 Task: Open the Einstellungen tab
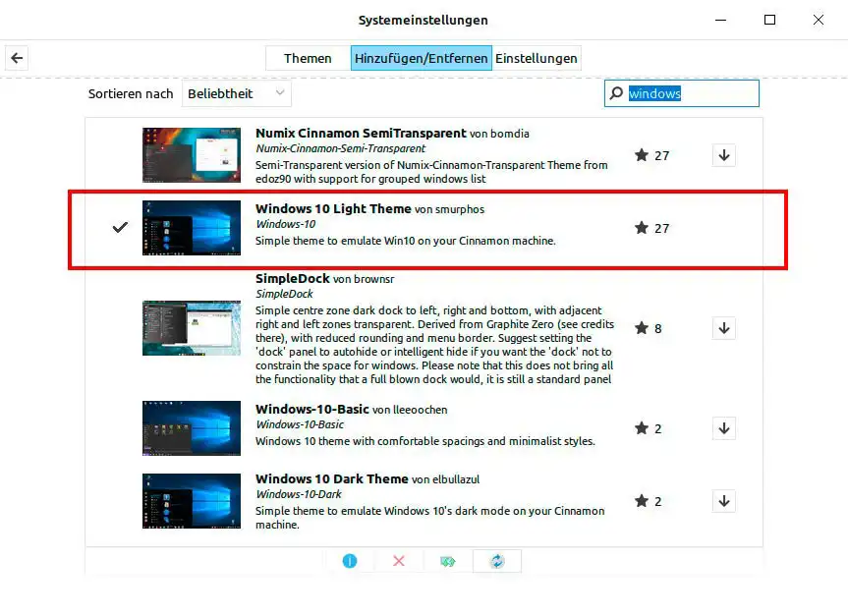[x=537, y=58]
